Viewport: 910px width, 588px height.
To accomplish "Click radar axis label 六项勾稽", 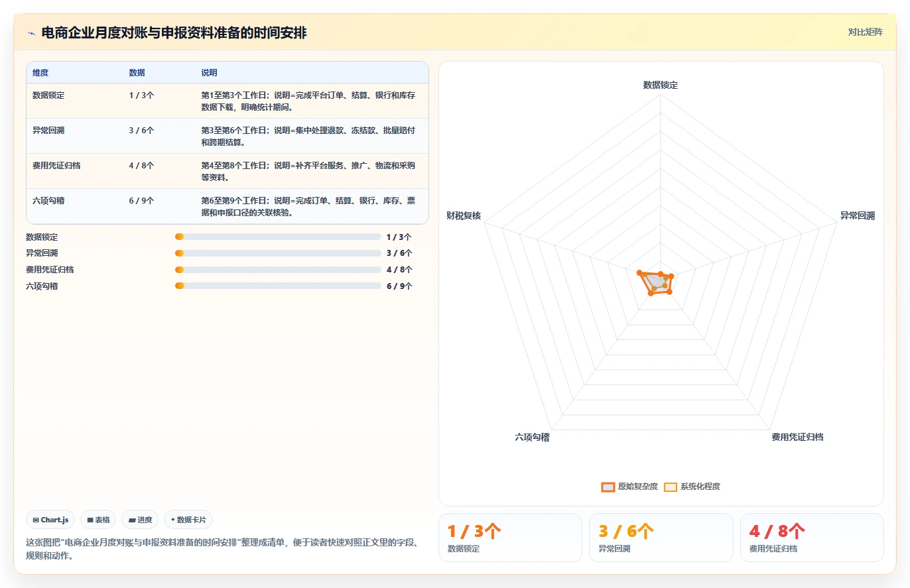I will tap(532, 437).
